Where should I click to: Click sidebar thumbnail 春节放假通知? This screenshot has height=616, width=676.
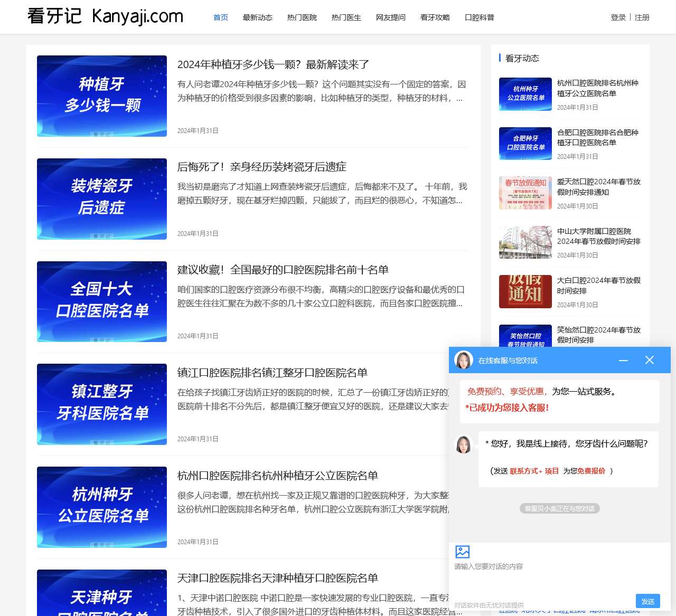pyautogui.click(x=525, y=193)
